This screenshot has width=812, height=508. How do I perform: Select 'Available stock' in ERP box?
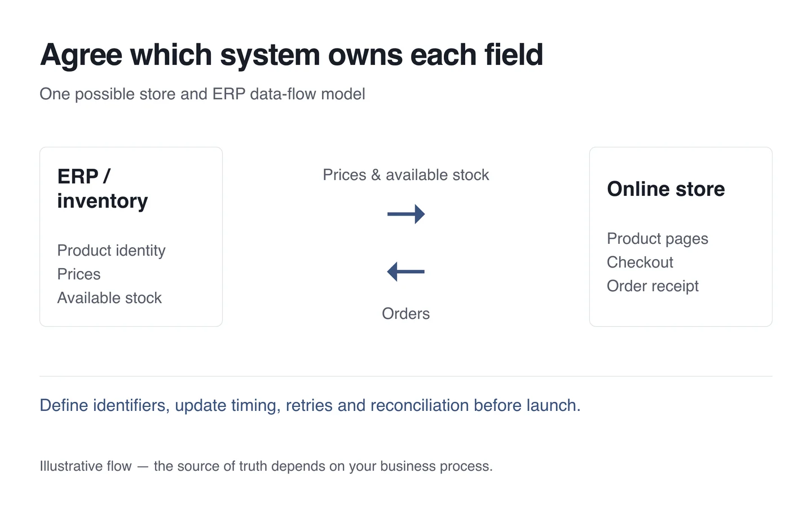pyautogui.click(x=109, y=298)
